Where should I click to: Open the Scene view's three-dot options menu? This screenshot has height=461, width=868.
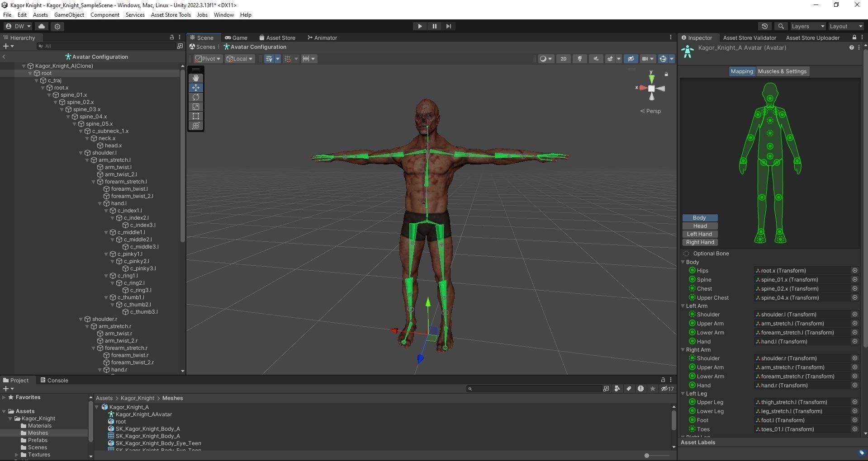pos(671,38)
